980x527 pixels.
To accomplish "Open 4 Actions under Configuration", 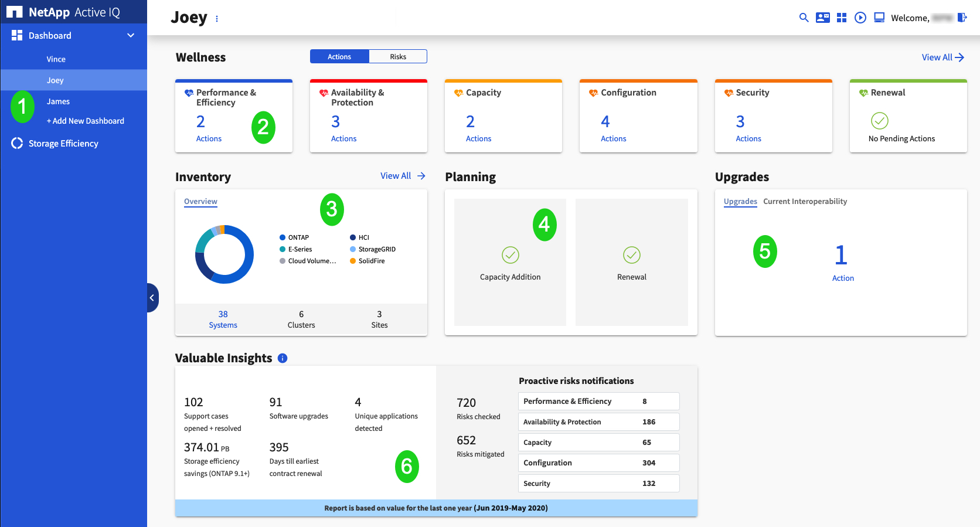I will click(x=613, y=129).
